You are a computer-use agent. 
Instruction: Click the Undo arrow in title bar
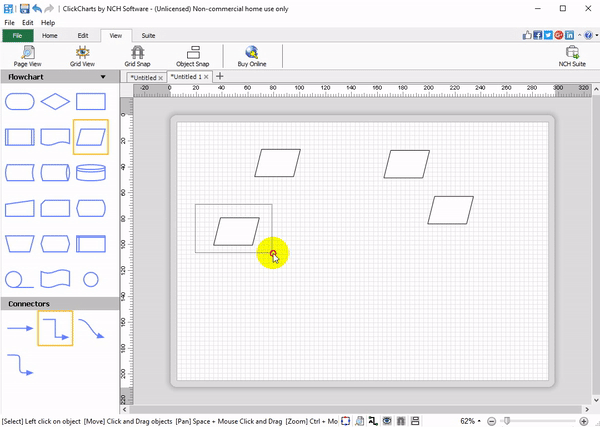pos(37,8)
